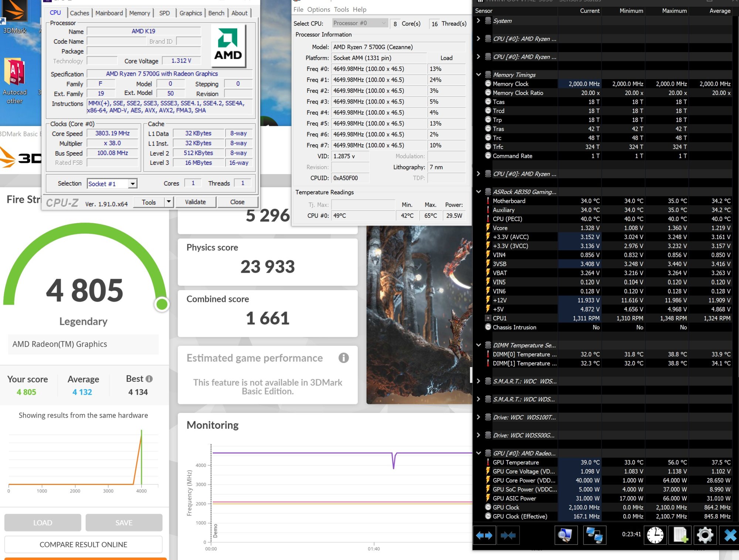The width and height of the screenshot is (739, 560).
Task: Click the network remote monitoring computers icon
Action: (595, 535)
